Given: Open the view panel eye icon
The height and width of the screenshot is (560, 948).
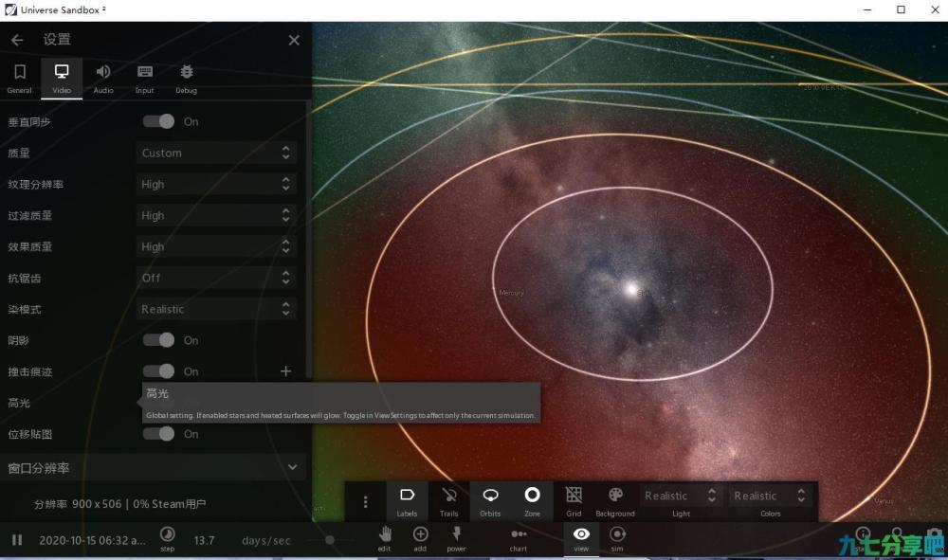Looking at the screenshot, I should (x=581, y=538).
